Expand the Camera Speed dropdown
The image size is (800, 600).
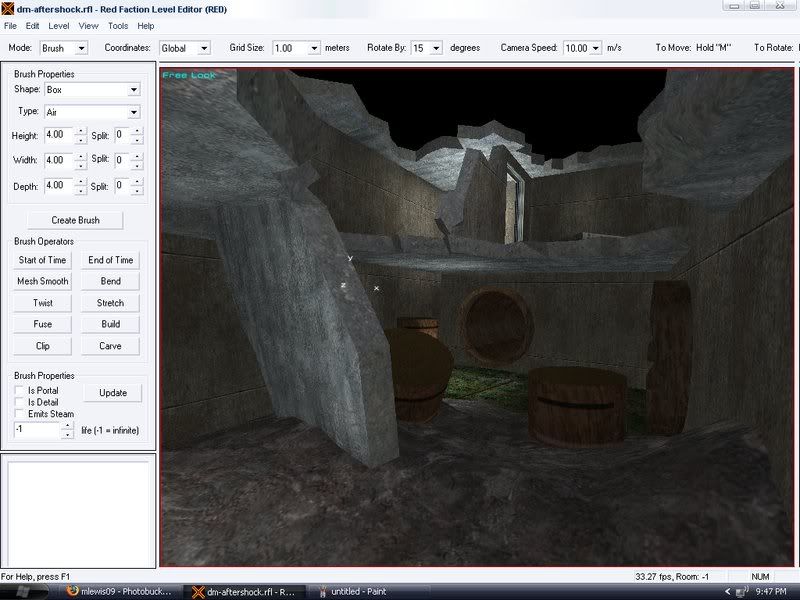pyautogui.click(x=595, y=48)
